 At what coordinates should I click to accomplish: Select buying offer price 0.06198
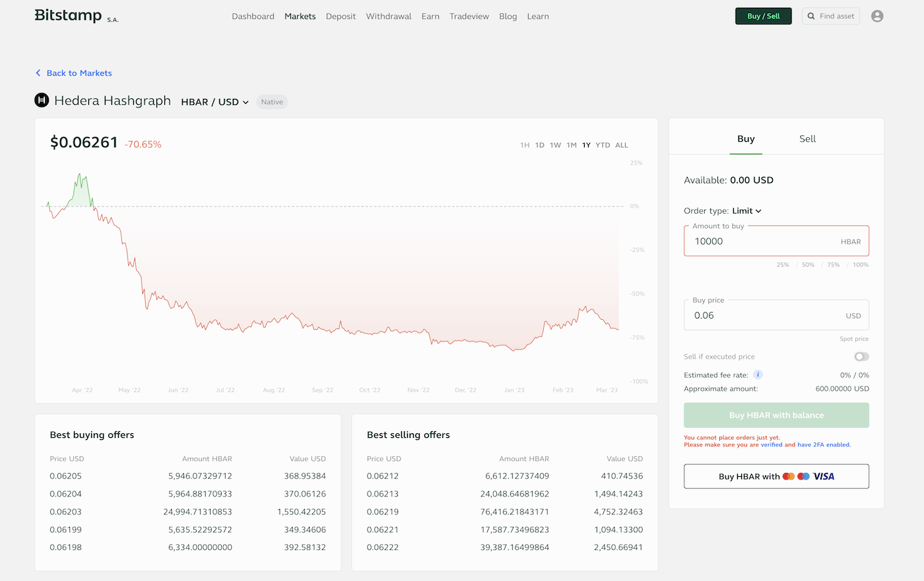(66, 547)
